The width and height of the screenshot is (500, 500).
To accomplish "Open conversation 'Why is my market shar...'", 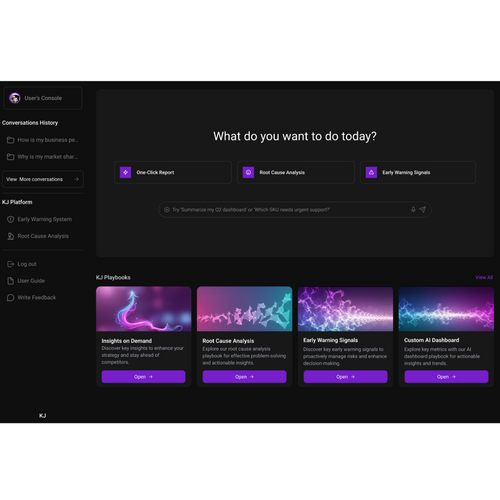I will click(x=43, y=157).
